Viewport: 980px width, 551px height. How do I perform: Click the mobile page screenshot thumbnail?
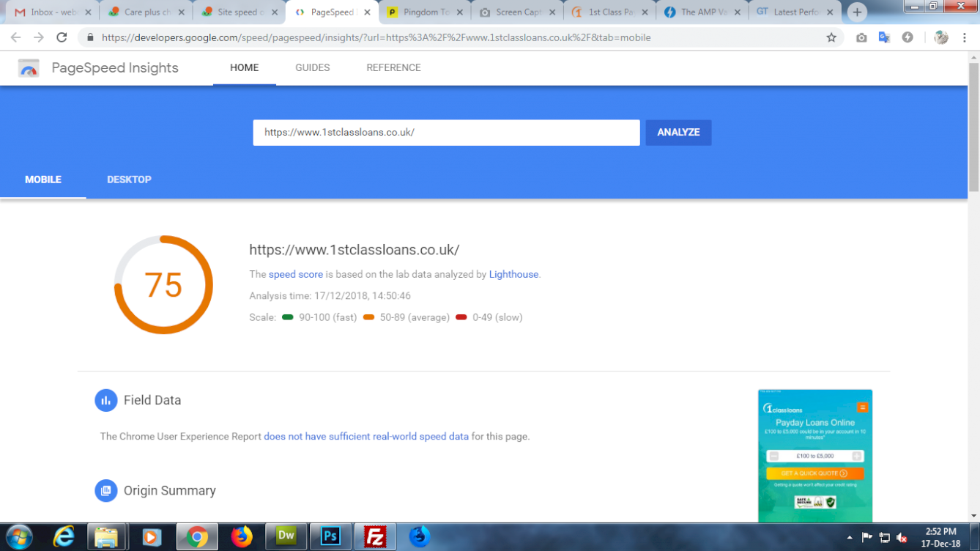coord(815,456)
